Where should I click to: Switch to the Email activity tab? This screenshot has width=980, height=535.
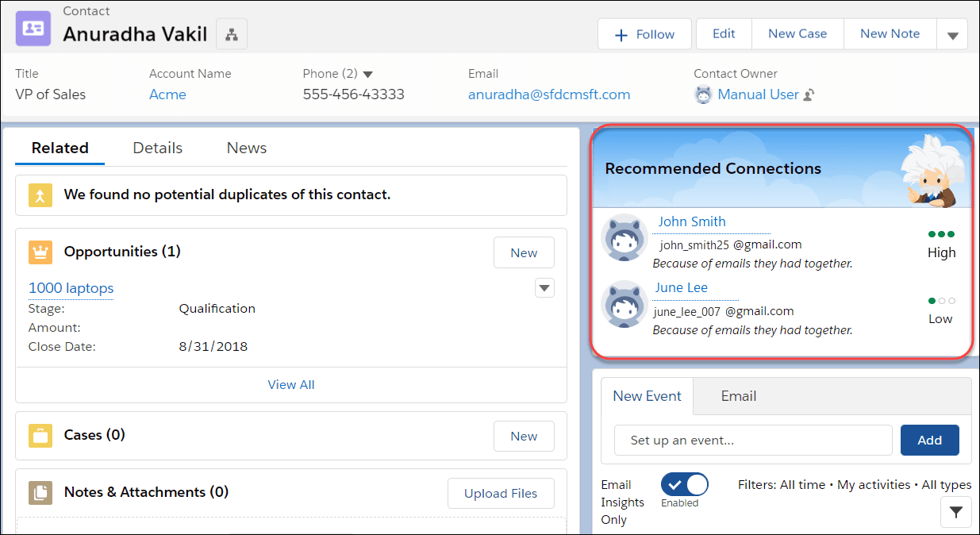point(738,396)
